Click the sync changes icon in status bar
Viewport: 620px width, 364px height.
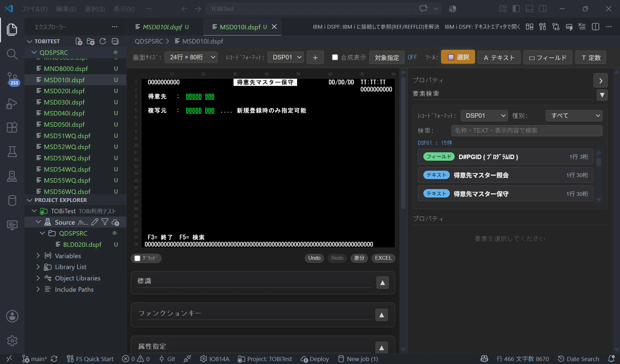pyautogui.click(x=54, y=359)
